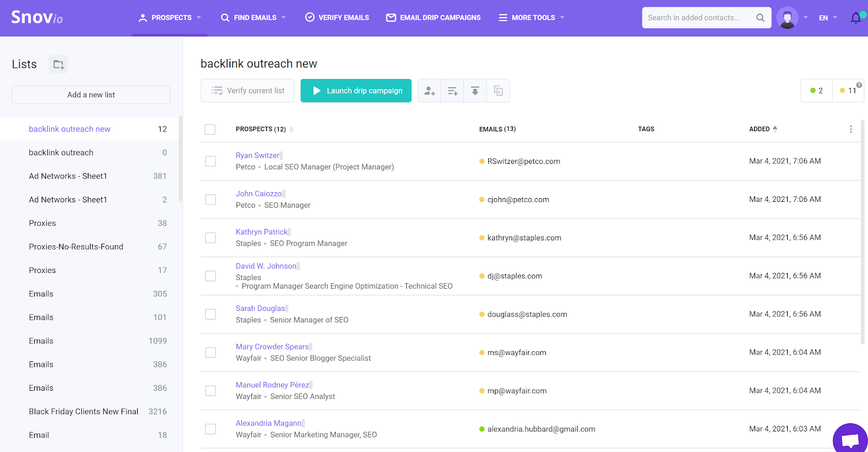868x452 pixels.
Task: Select the backlink outreach new list
Action: coord(90,129)
